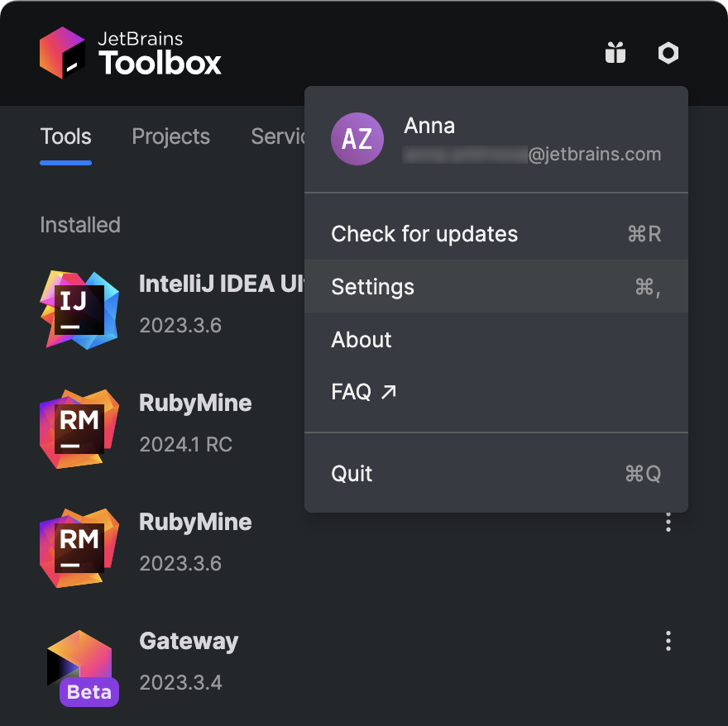Open RubyMine 2023.3.6 by clicking its icon
Image resolution: width=728 pixels, height=726 pixels.
(79, 548)
